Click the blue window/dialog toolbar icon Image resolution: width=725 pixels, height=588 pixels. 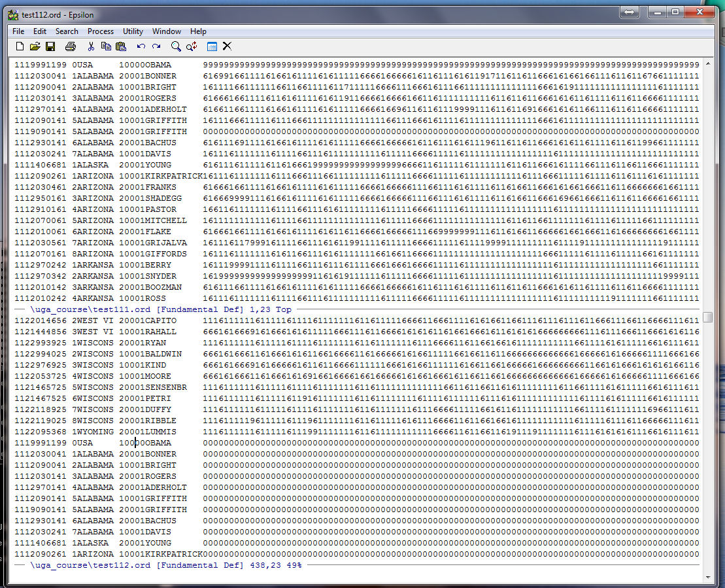pyautogui.click(x=212, y=46)
